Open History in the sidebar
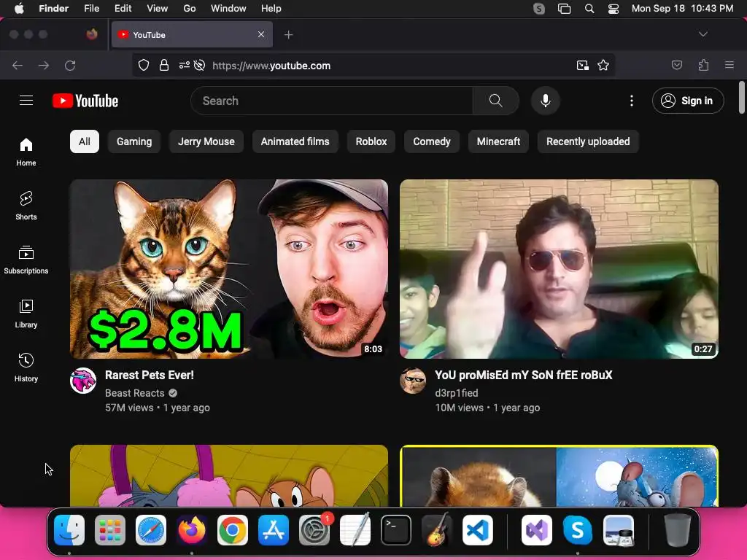 (x=26, y=367)
